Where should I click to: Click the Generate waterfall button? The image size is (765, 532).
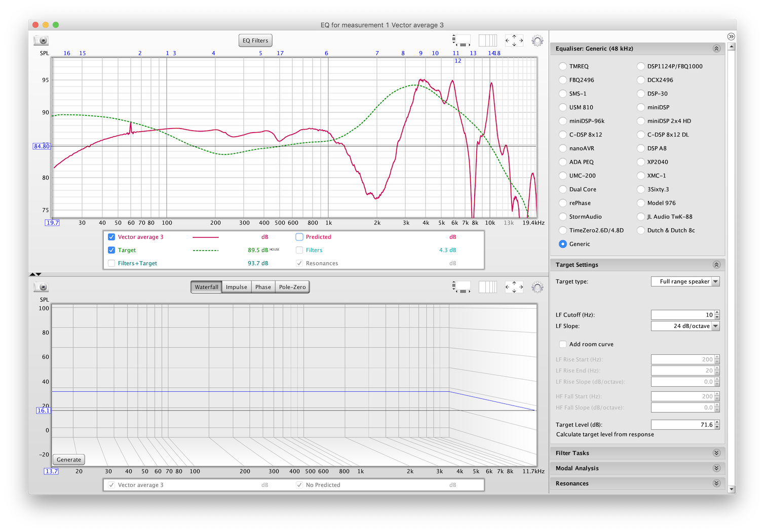69,460
